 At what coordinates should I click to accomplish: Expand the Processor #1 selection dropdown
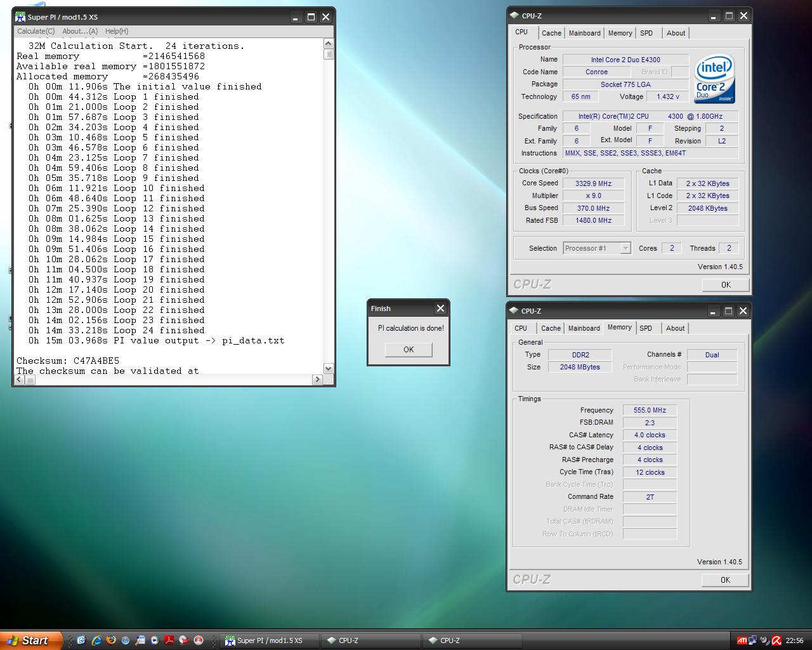coord(625,248)
